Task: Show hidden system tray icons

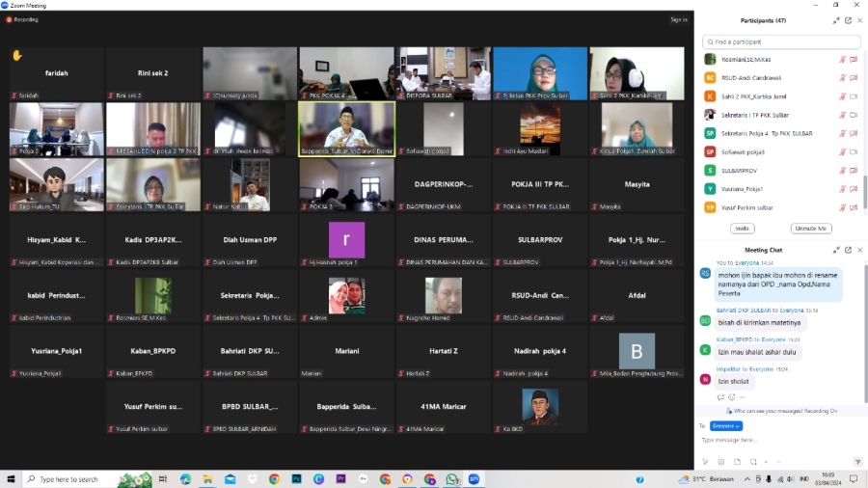Action: (x=746, y=479)
